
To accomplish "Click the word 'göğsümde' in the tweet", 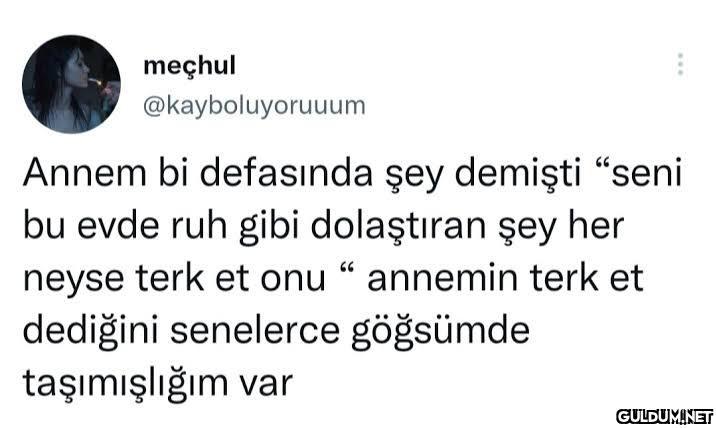I will pyautogui.click(x=440, y=332).
